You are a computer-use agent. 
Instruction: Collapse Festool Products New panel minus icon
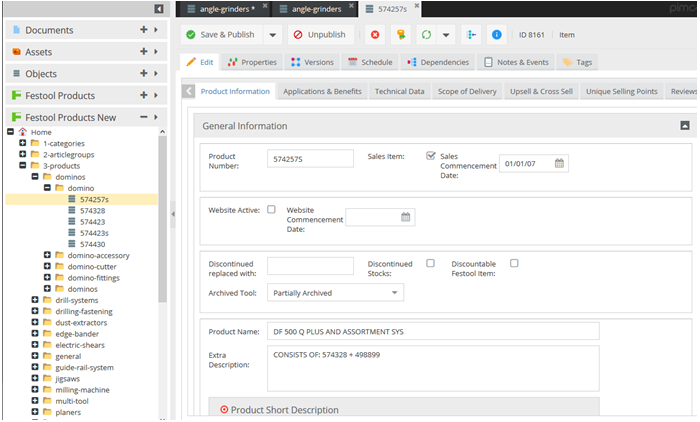click(144, 117)
